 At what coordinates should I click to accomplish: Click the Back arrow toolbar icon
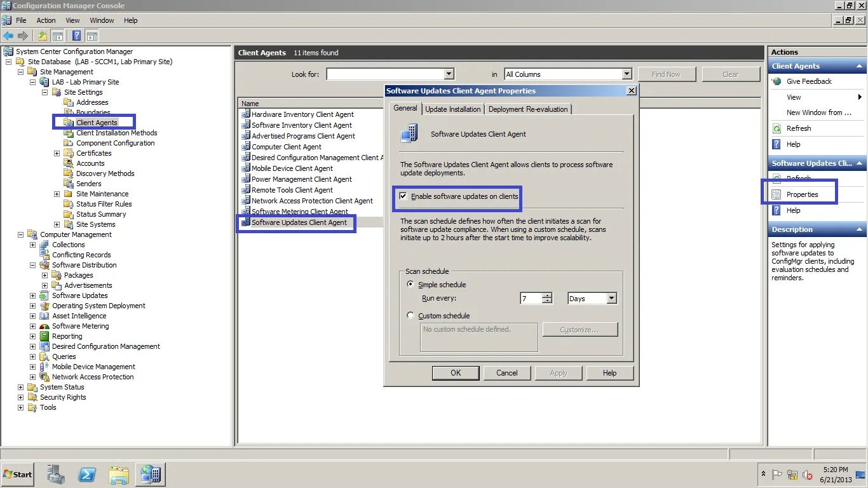click(8, 36)
